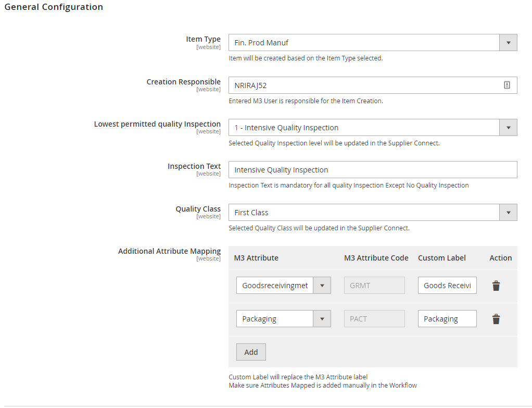The height and width of the screenshot is (408, 532).
Task: Click the Creation Responsible field label
Action: (x=184, y=82)
